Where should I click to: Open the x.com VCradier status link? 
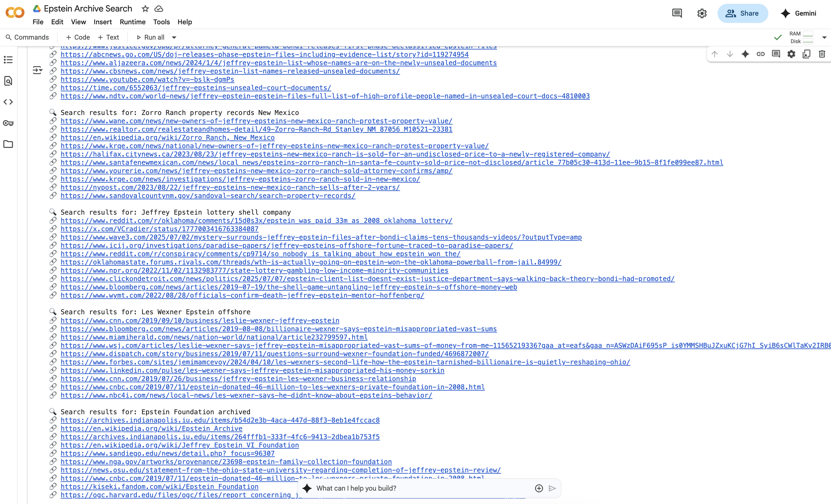pyautogui.click(x=159, y=229)
